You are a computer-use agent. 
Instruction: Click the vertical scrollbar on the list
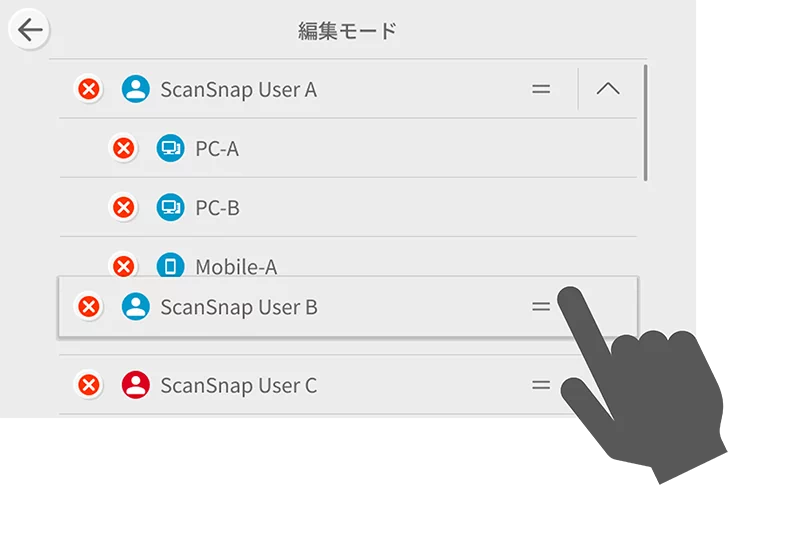pos(646,122)
